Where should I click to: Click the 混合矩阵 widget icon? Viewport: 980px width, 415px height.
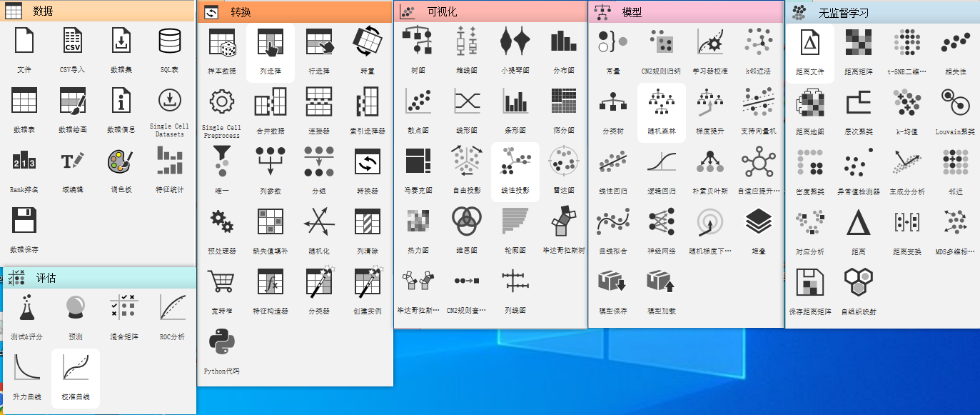(x=124, y=307)
